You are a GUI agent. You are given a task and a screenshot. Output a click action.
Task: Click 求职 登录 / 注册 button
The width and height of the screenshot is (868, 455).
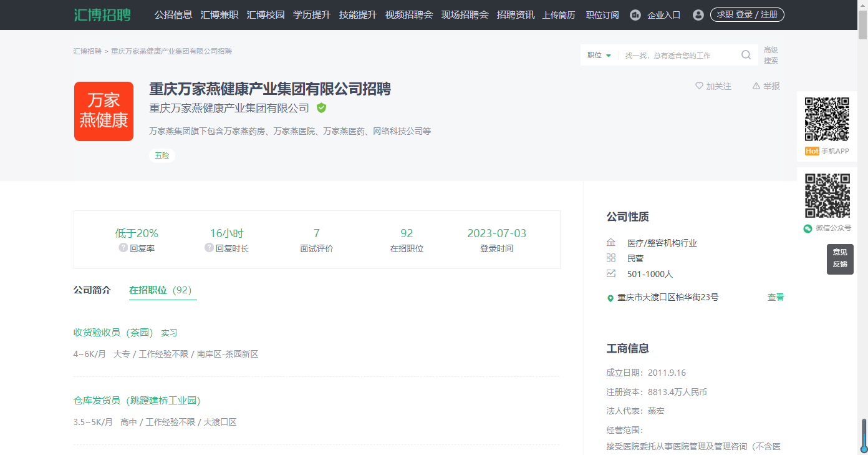tap(747, 14)
